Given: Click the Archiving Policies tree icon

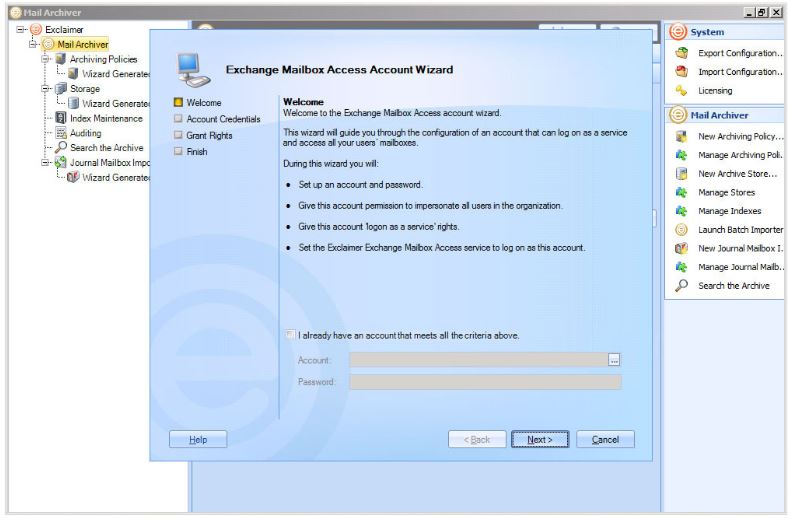Looking at the screenshot, I should tap(61, 59).
